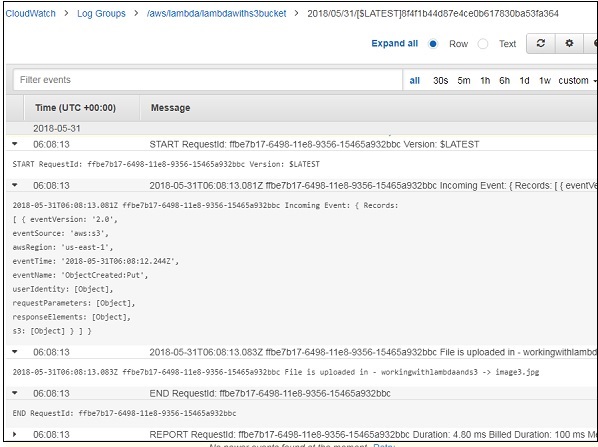598x447 pixels.
Task: Open /aws/lambda/lambdawiths3bucket breadcrumb link
Action: point(216,13)
